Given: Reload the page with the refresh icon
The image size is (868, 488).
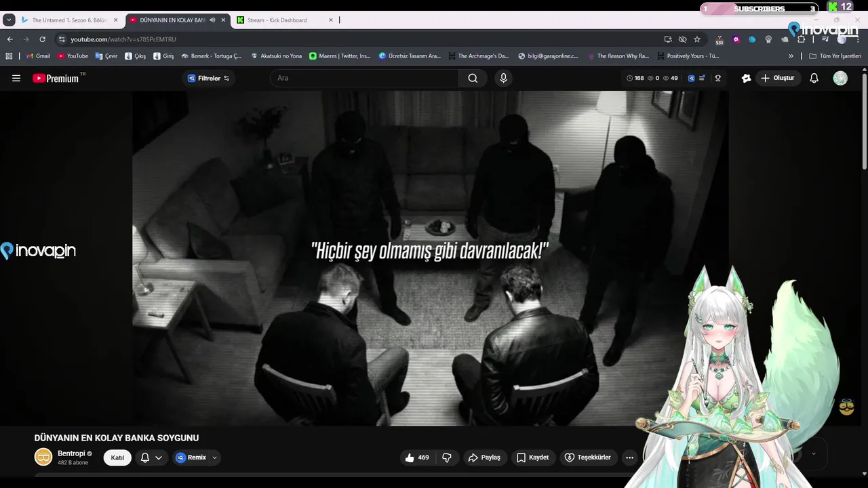Looking at the screenshot, I should pos(42,39).
